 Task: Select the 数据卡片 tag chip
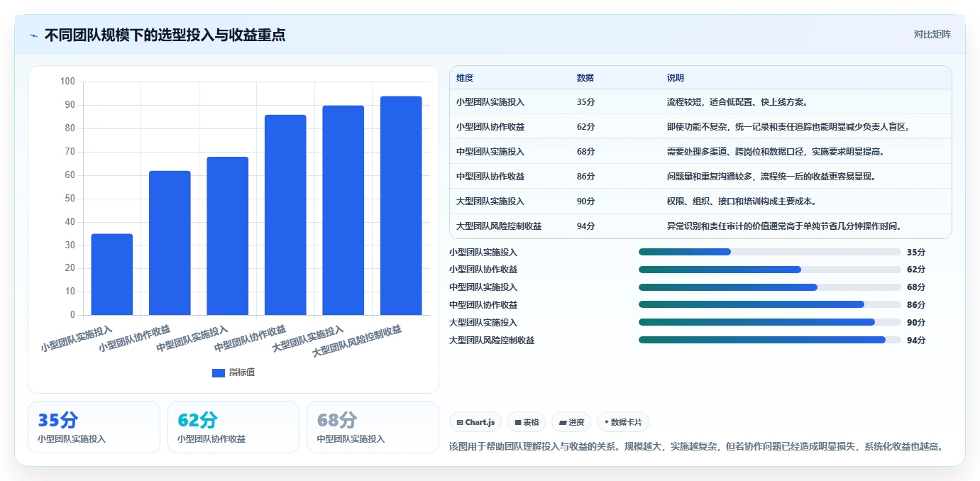(623, 422)
